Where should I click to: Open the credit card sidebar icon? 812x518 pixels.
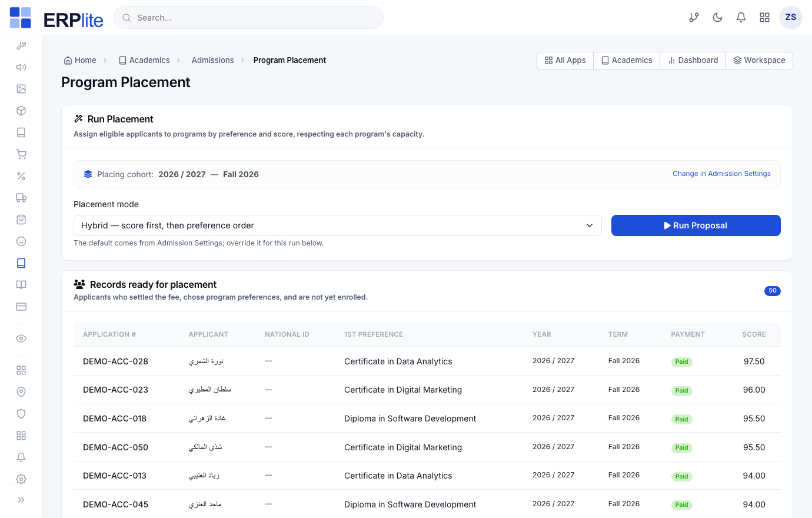coord(21,307)
